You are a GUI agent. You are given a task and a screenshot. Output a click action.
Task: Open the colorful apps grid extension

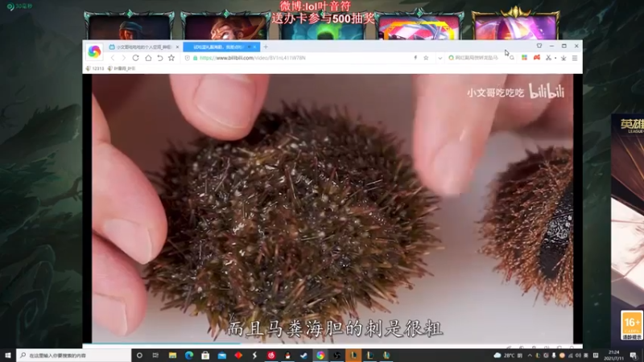pyautogui.click(x=525, y=58)
